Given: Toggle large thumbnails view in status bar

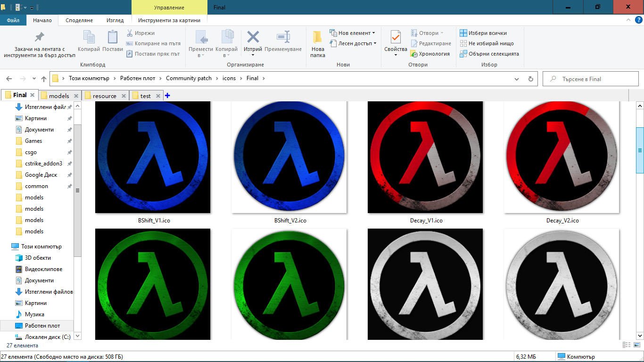Looking at the screenshot, I should [x=637, y=345].
